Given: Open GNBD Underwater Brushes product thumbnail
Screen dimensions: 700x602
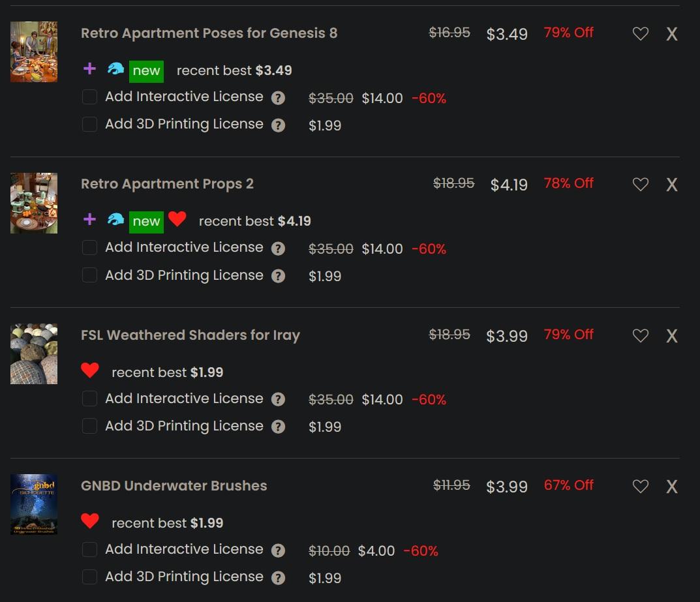Looking at the screenshot, I should 34,504.
